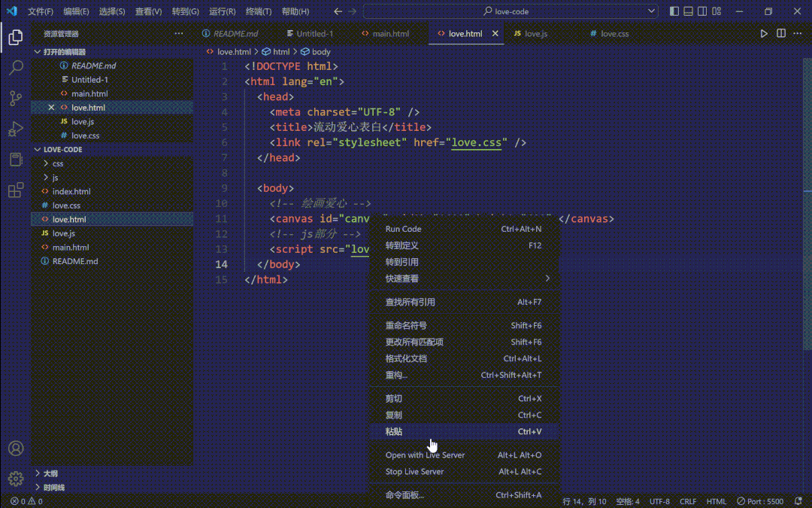Click the VS Code logo icon
Viewport: 812px width, 508px height.
click(11, 11)
